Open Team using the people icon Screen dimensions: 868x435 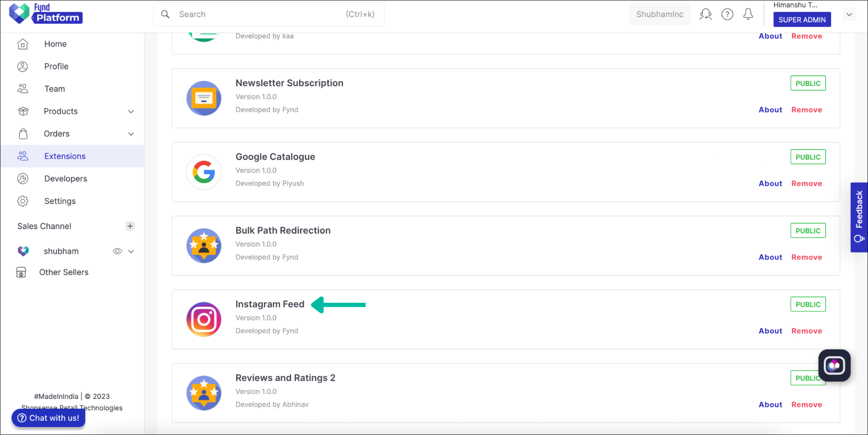click(x=22, y=89)
